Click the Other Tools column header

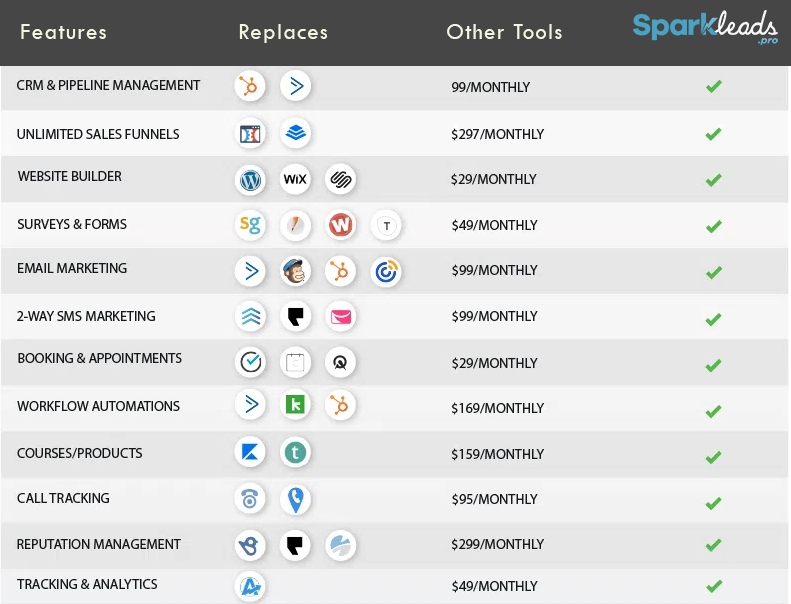click(x=504, y=32)
